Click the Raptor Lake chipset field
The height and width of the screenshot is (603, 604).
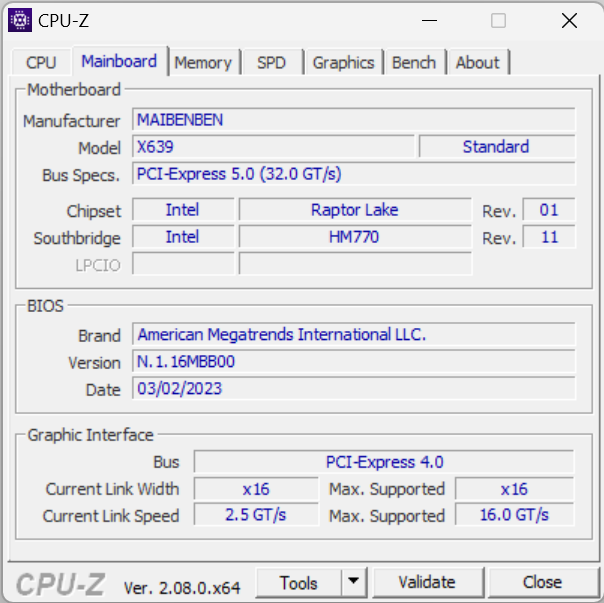point(355,210)
